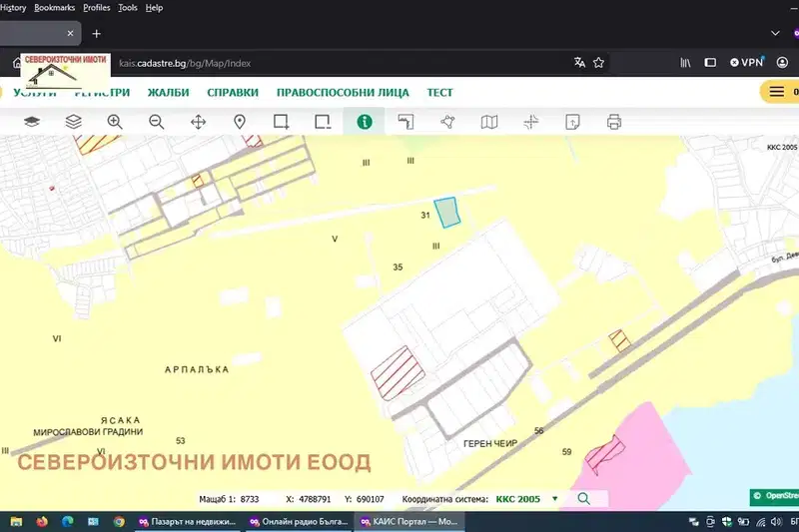Image resolution: width=799 pixels, height=532 pixels.
Task: Select the zoom in magnifier tool
Action: 115,122
